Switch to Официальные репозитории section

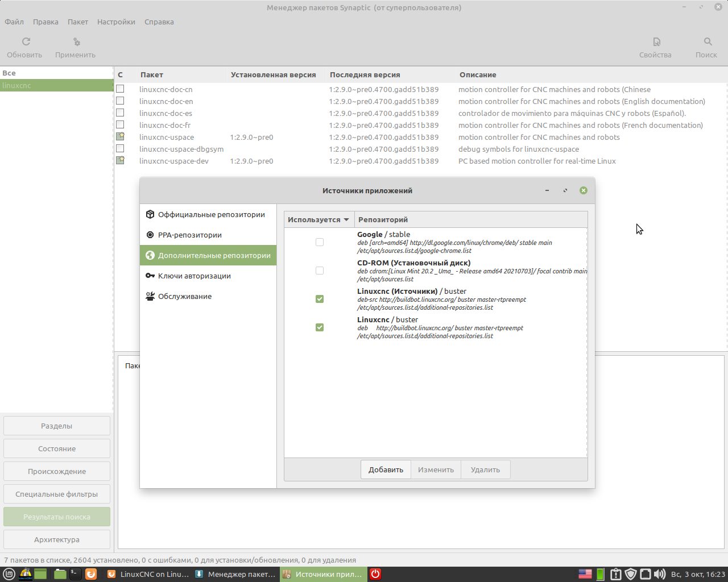coord(208,214)
